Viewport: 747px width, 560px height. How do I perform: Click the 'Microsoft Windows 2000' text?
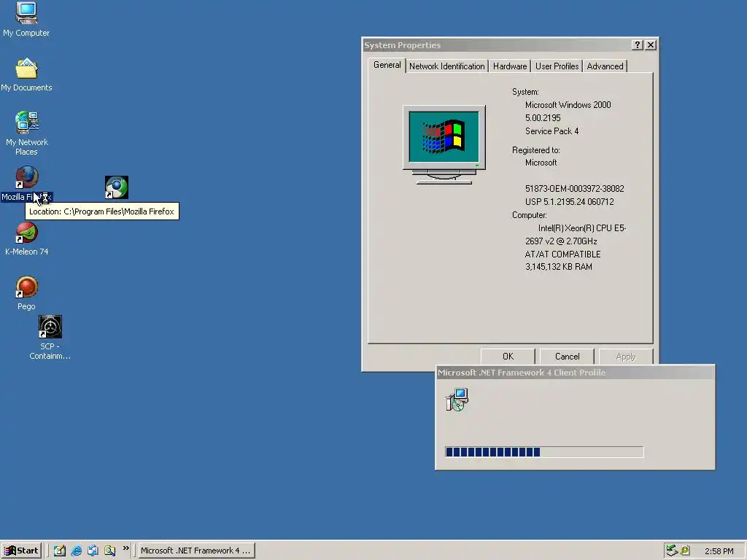(x=568, y=105)
